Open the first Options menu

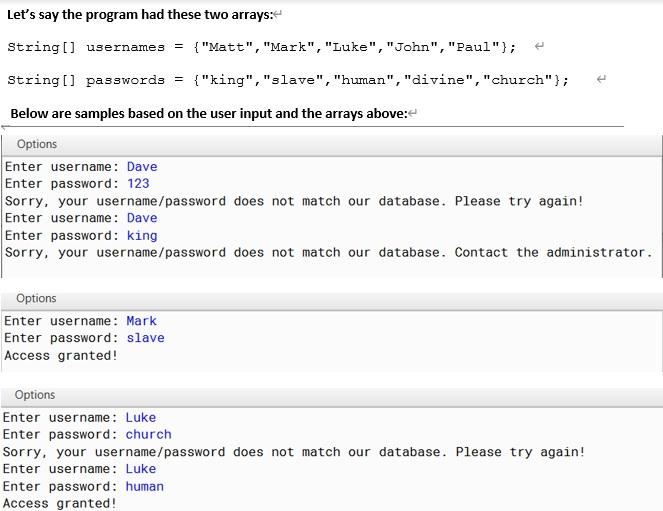tap(37, 144)
